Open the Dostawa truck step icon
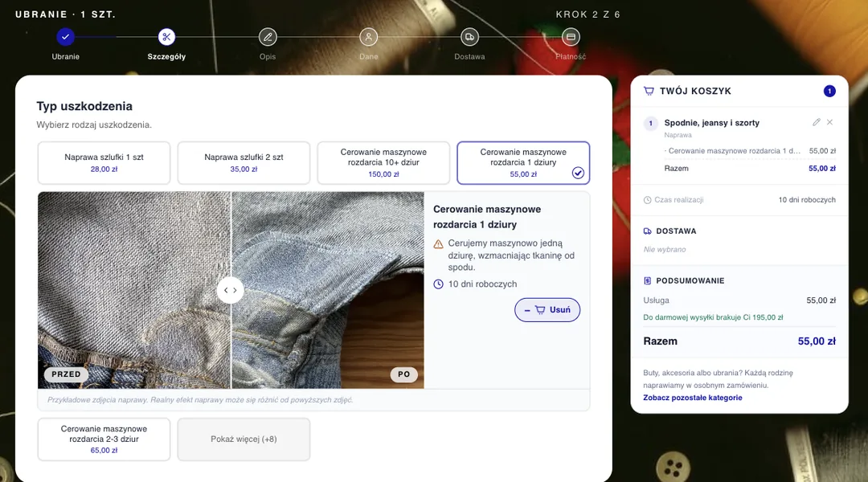Screen dimensions: 868x482 coord(469,37)
